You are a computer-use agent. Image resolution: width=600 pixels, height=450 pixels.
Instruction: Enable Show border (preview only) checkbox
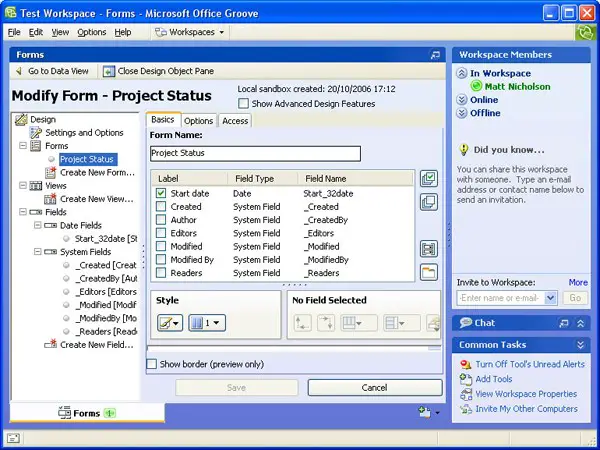point(152,364)
